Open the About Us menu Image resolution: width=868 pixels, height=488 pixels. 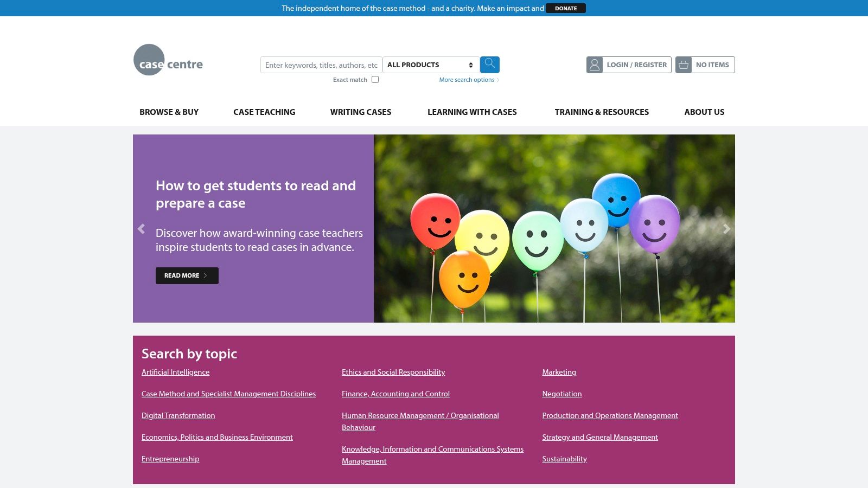[x=704, y=112]
